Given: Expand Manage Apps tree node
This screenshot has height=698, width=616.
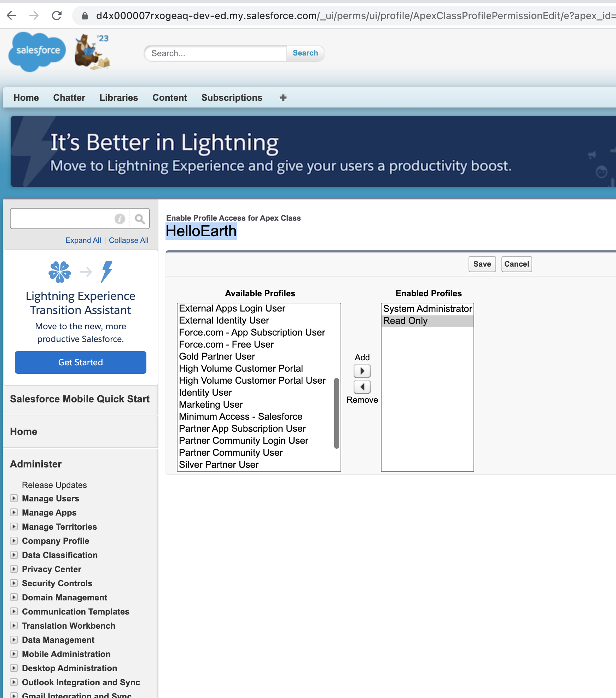Looking at the screenshot, I should pos(14,512).
